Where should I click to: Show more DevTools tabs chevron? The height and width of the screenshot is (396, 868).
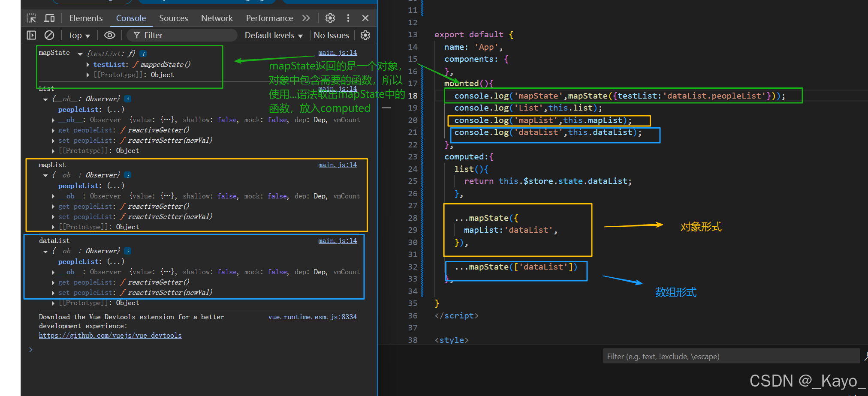(x=306, y=18)
